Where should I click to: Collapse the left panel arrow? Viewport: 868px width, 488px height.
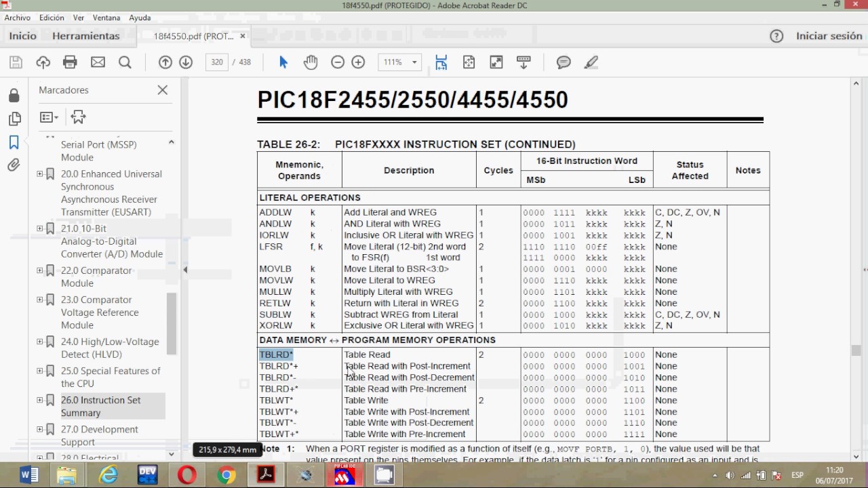click(x=185, y=270)
